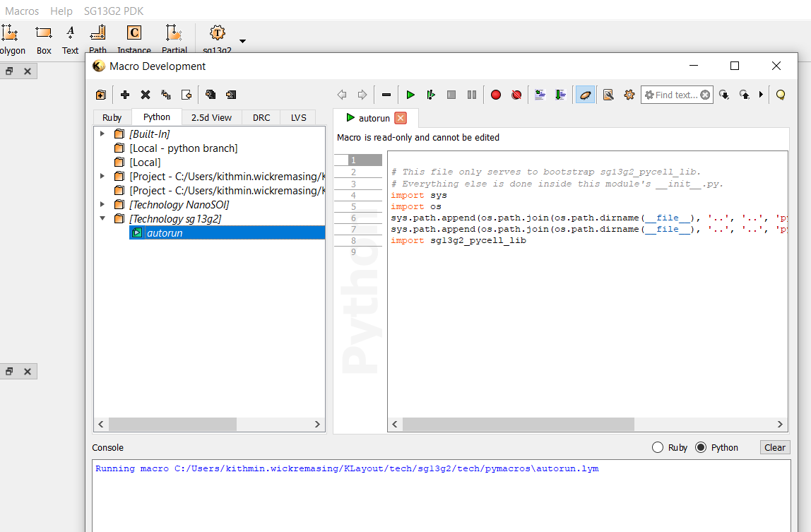
Task: Click the light bulb help icon
Action: click(781, 95)
